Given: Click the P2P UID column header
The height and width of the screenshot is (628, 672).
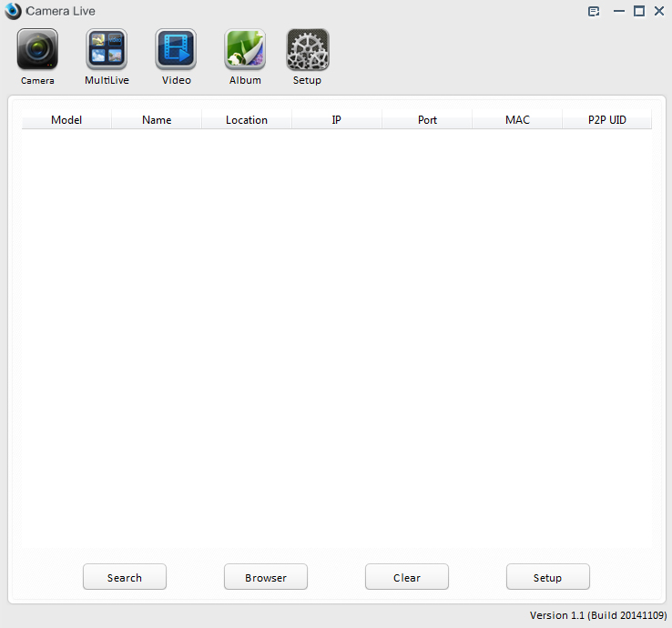Looking at the screenshot, I should click(x=607, y=120).
